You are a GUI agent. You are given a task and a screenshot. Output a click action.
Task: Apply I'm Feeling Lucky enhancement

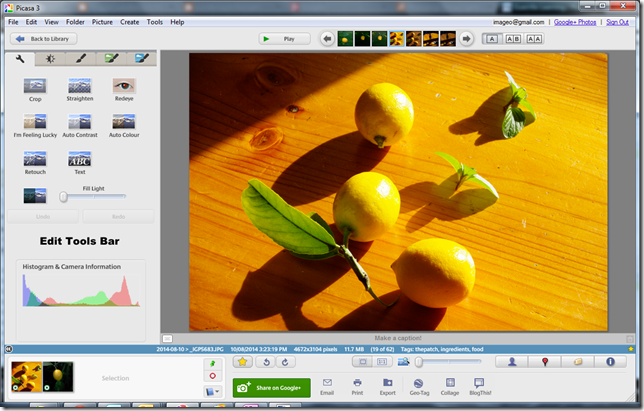[x=35, y=122]
